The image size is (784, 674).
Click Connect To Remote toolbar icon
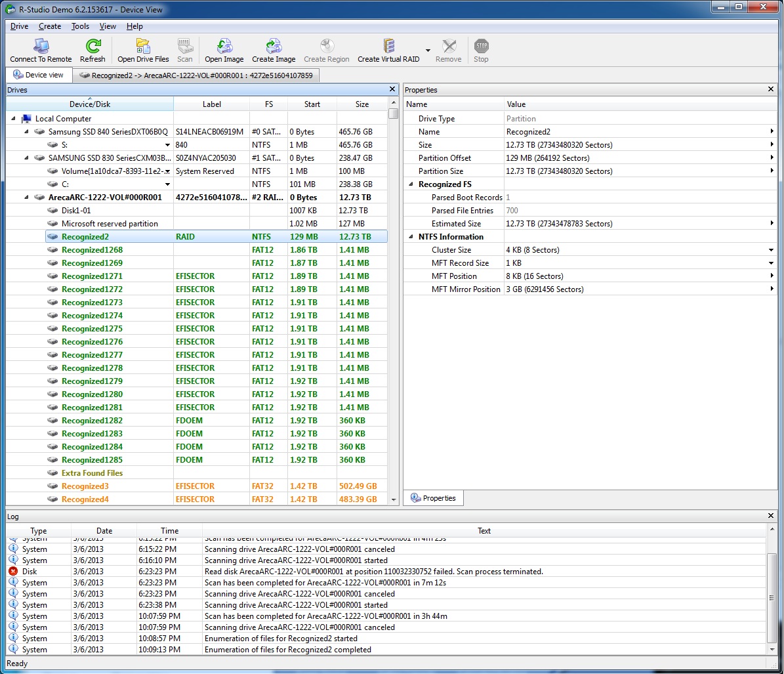[x=41, y=51]
